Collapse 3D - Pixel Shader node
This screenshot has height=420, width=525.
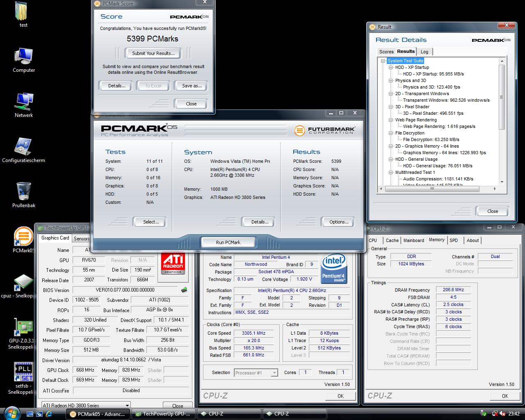(x=391, y=107)
